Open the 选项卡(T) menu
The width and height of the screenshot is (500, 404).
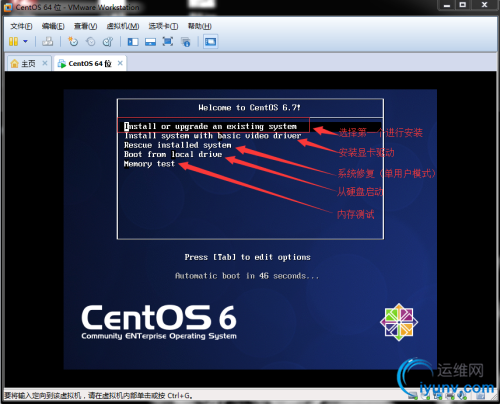pyautogui.click(x=163, y=26)
